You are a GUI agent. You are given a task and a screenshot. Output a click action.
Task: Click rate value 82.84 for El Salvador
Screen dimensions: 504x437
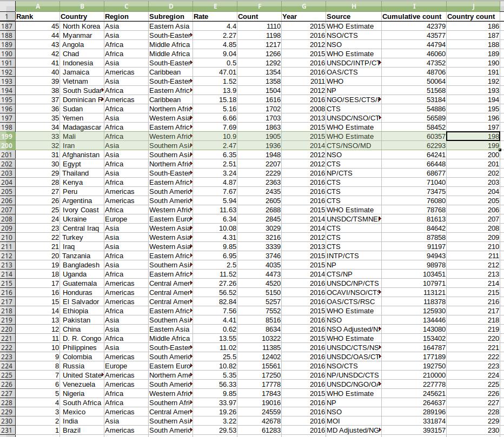click(215, 302)
